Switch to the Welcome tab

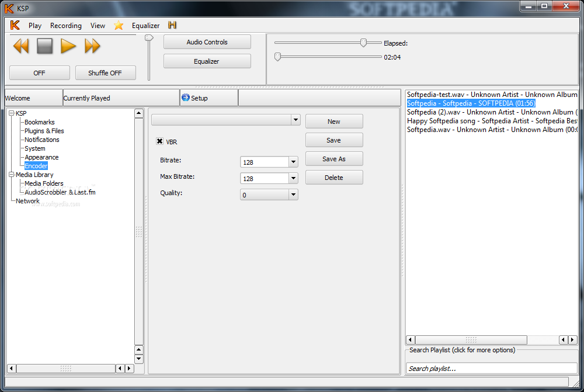33,98
